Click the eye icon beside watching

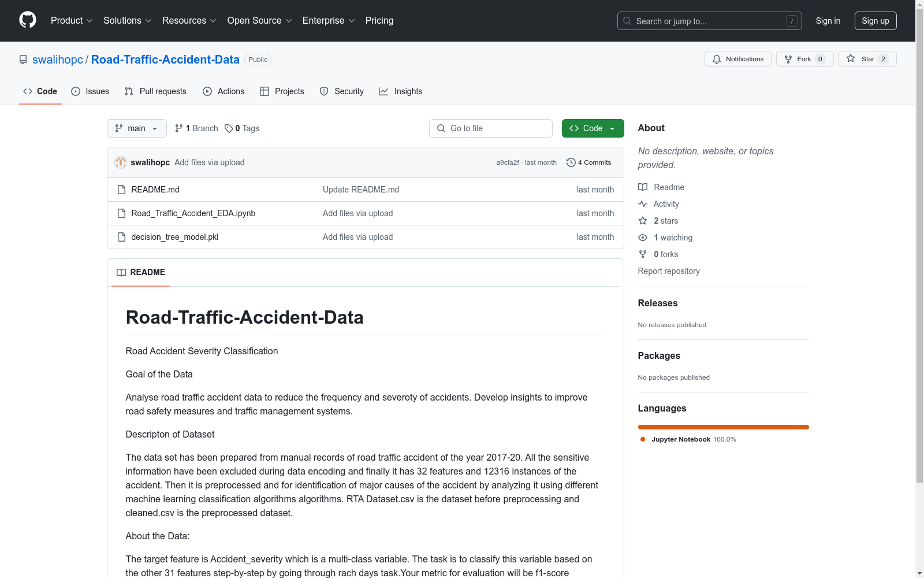click(x=643, y=238)
